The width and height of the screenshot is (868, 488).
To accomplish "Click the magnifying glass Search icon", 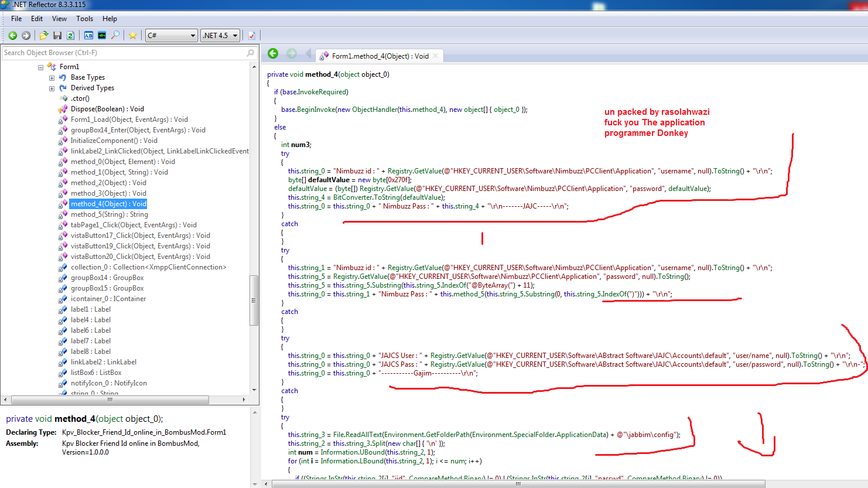I will (x=115, y=36).
